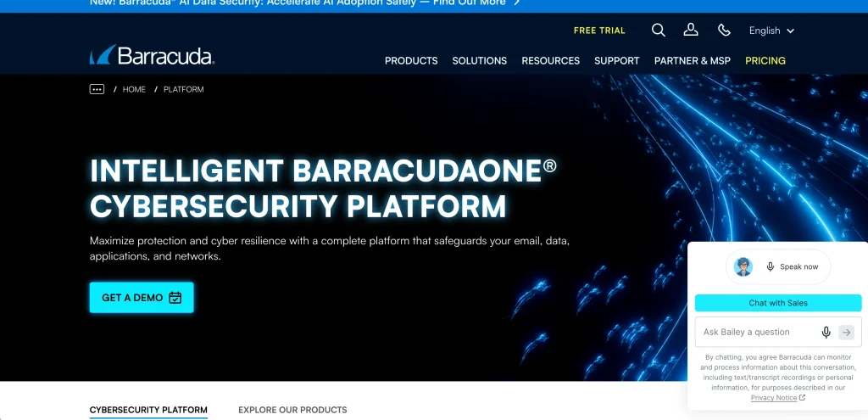
Task: Open the Privacy Notice link
Action: point(778,398)
